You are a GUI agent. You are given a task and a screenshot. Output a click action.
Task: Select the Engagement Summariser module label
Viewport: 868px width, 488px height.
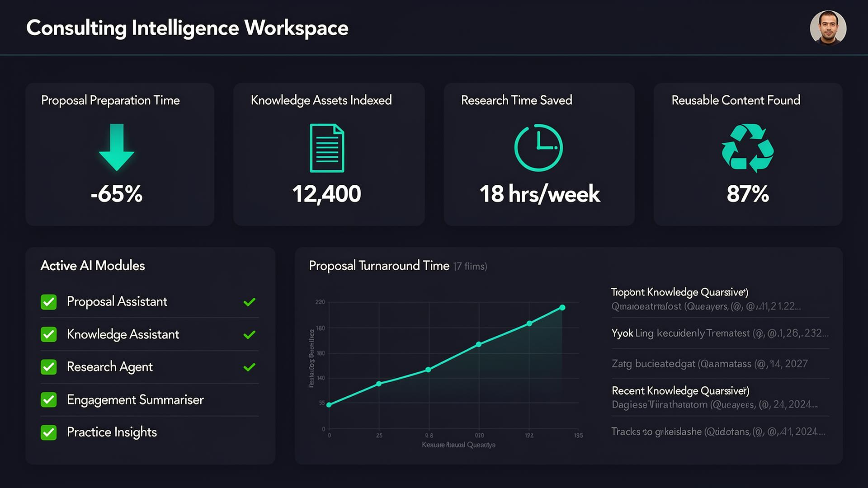coord(135,400)
